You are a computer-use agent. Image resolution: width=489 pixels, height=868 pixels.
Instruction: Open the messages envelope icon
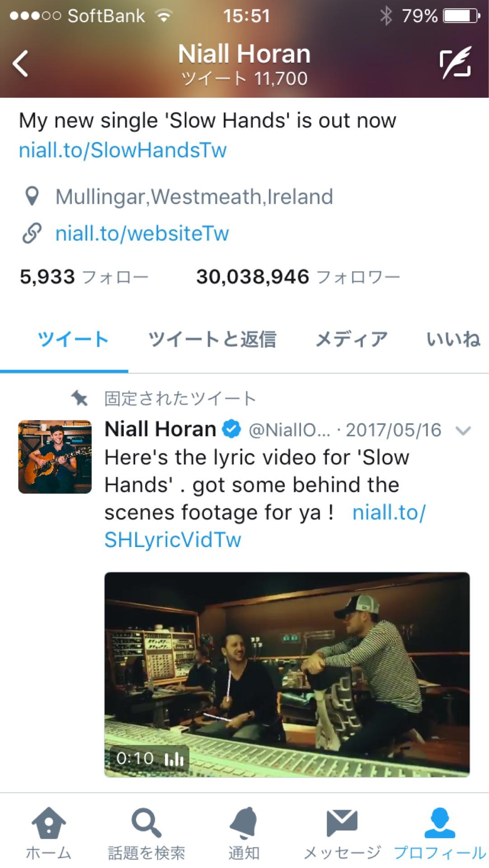tap(342, 823)
